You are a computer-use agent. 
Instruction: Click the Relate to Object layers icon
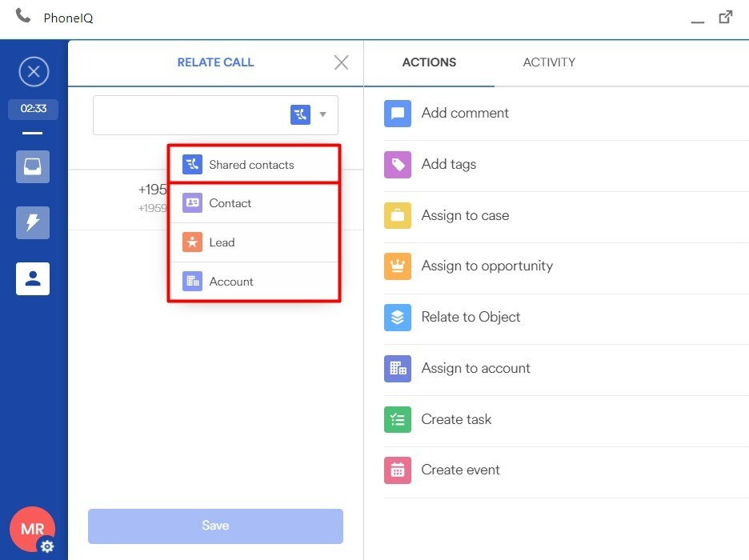(x=398, y=318)
